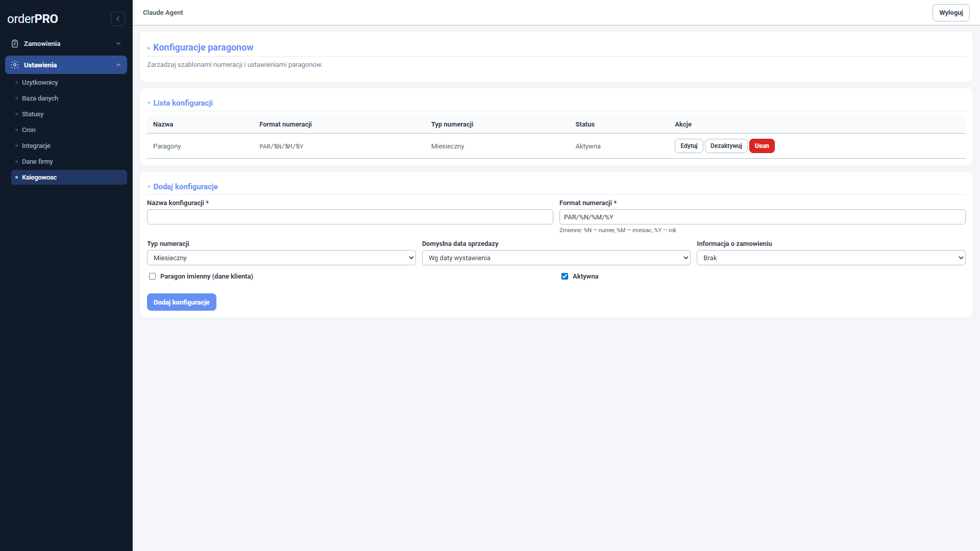The height and width of the screenshot is (551, 980).
Task: Click the Ustawienia gear icon
Action: click(15, 65)
